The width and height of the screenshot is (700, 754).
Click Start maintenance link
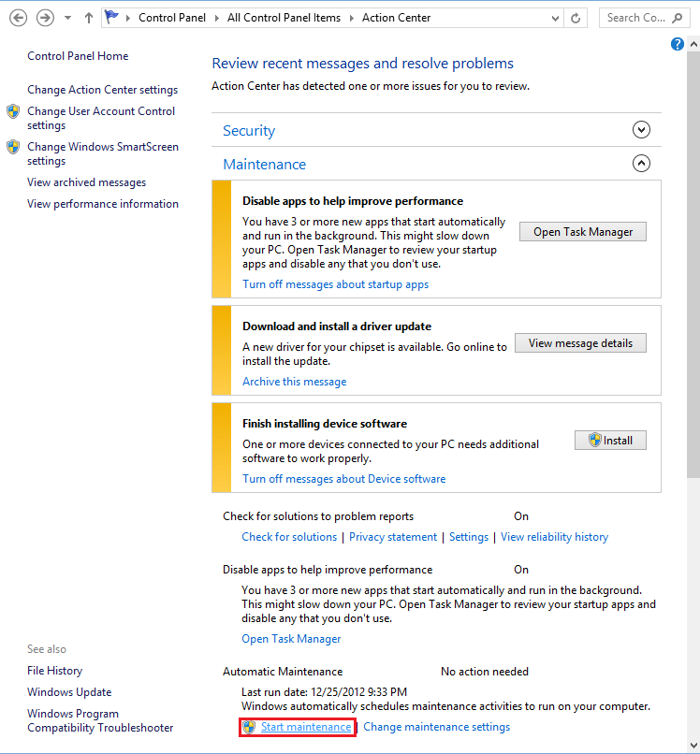coord(306,727)
